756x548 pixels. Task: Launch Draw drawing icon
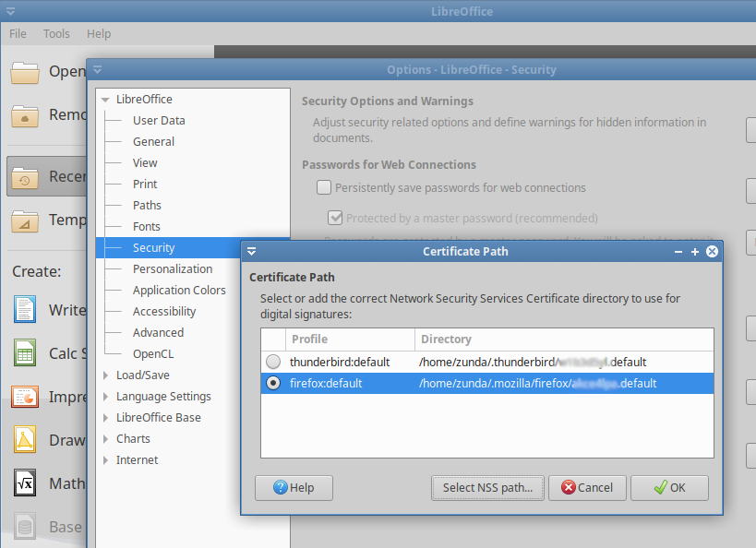[25, 439]
